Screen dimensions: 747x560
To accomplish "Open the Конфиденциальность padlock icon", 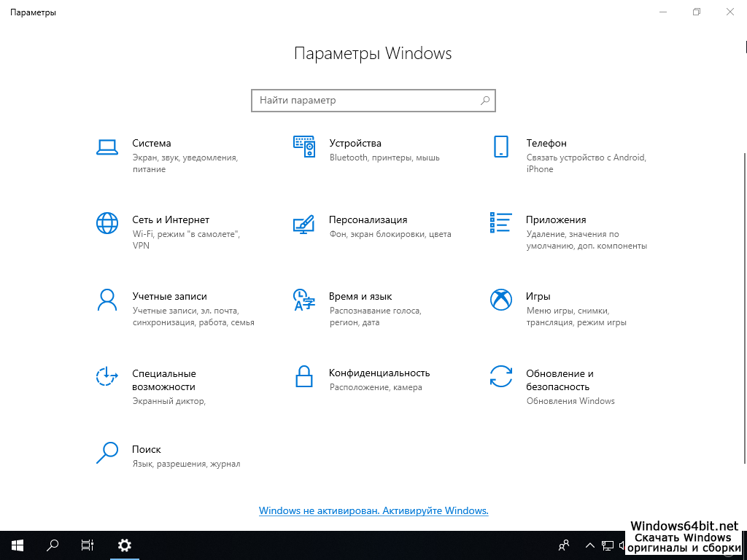I will click(303, 376).
